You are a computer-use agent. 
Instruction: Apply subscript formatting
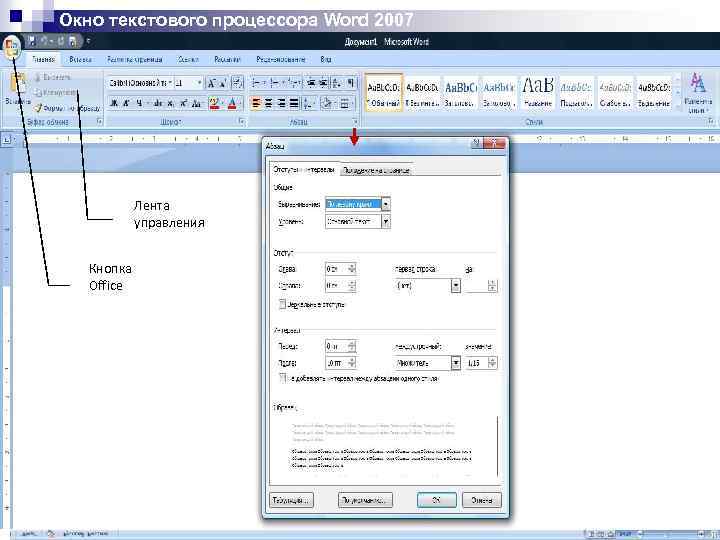click(171, 103)
